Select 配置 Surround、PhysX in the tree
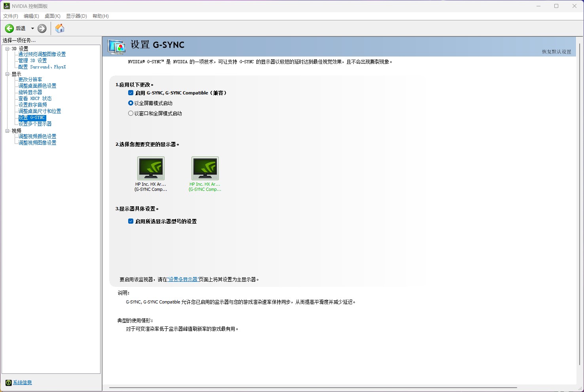Image resolution: width=584 pixels, height=392 pixels. pos(42,67)
